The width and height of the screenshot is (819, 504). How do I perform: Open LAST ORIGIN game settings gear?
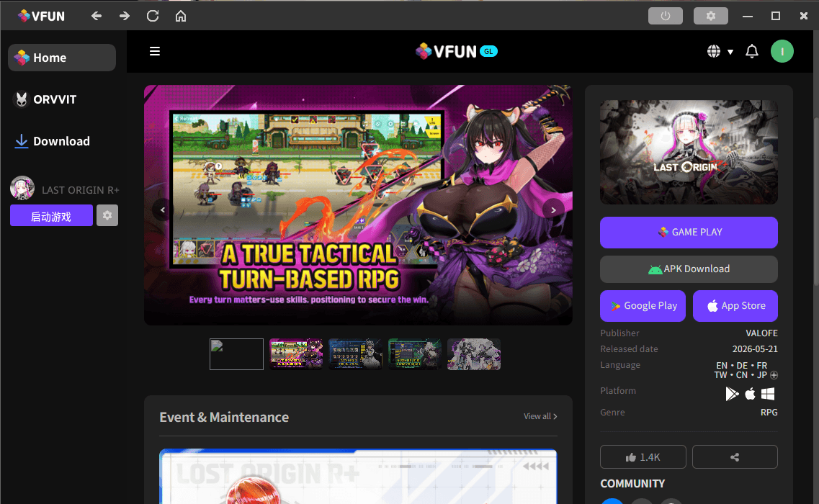[x=107, y=215]
